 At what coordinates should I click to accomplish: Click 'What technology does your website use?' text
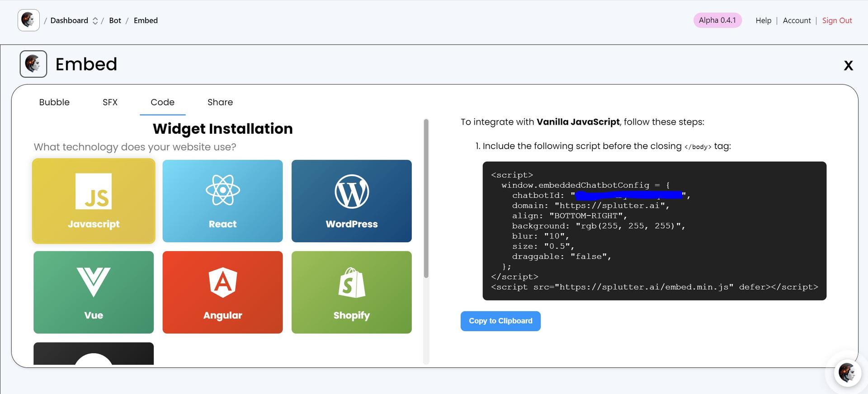tap(135, 147)
